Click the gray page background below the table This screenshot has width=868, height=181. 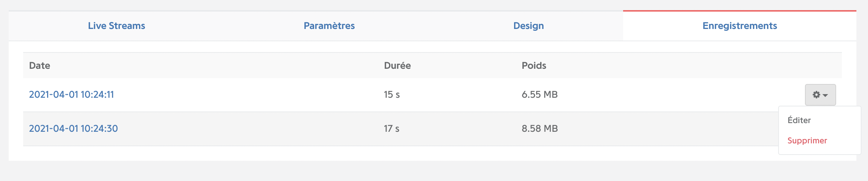(x=434, y=171)
